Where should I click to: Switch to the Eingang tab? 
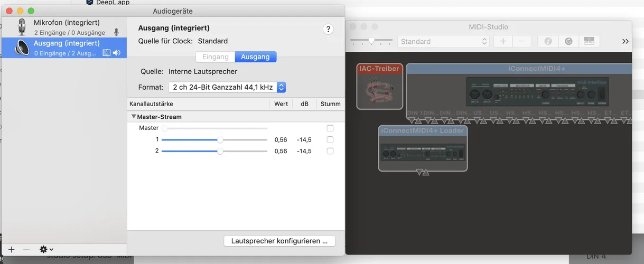(x=216, y=56)
